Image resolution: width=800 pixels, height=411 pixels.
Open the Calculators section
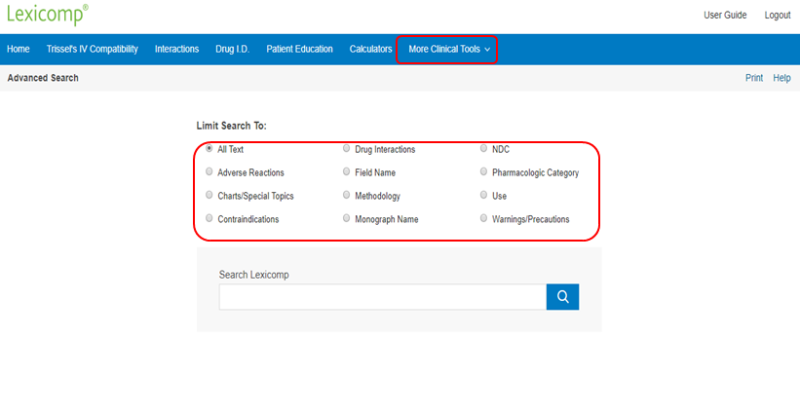[x=370, y=49]
